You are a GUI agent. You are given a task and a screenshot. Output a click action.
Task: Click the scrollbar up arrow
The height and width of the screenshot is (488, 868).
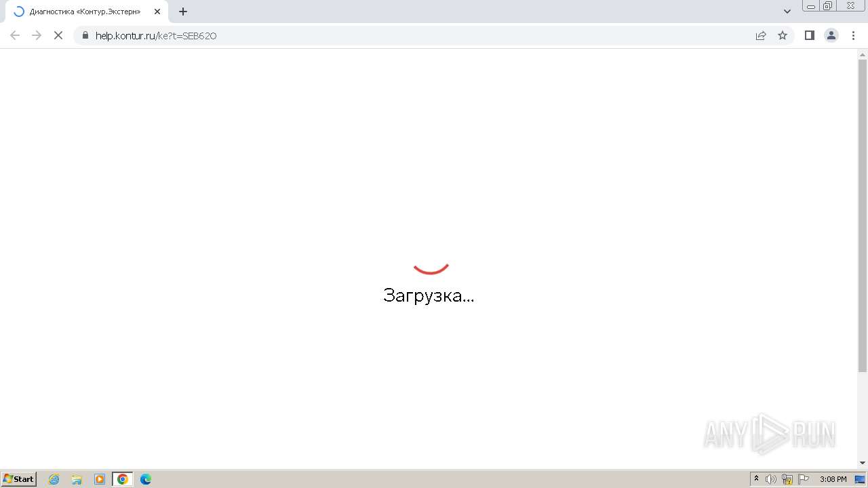pos(863,54)
